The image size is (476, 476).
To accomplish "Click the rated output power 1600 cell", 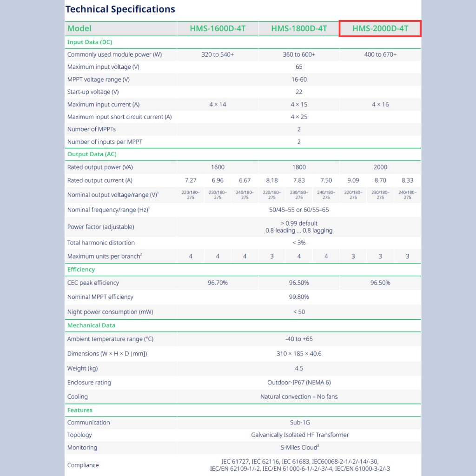I will [x=218, y=167].
